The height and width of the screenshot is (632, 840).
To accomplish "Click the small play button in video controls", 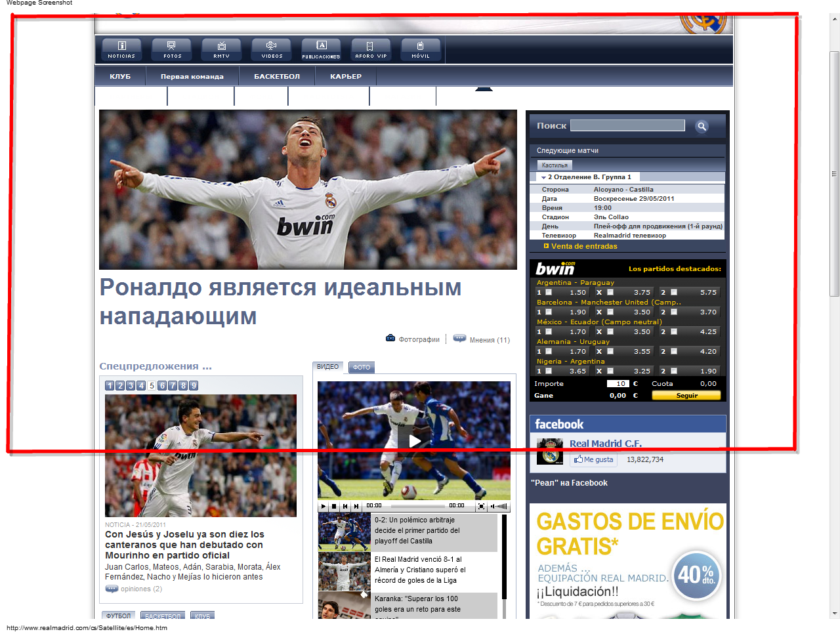I will (323, 506).
